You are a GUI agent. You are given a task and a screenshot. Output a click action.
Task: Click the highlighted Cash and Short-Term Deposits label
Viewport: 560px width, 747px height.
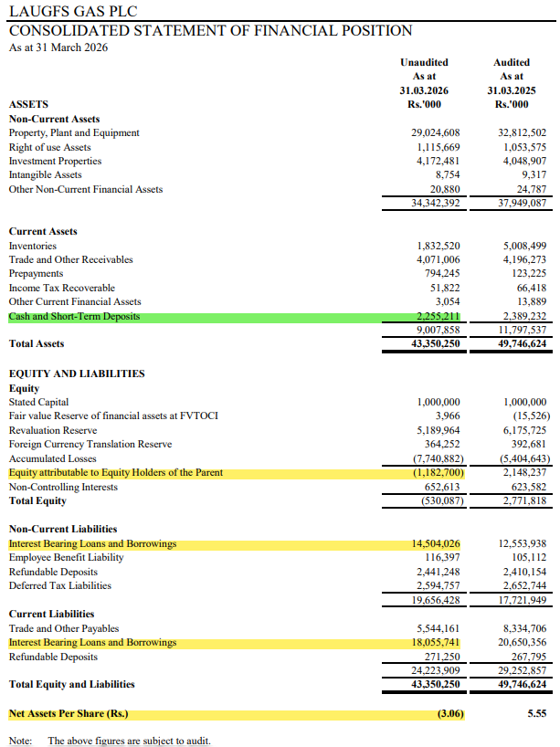click(x=74, y=316)
